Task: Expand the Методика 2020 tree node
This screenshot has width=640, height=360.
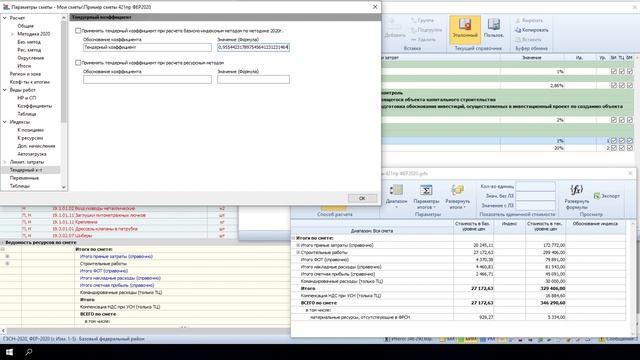Action: pyautogui.click(x=12, y=34)
